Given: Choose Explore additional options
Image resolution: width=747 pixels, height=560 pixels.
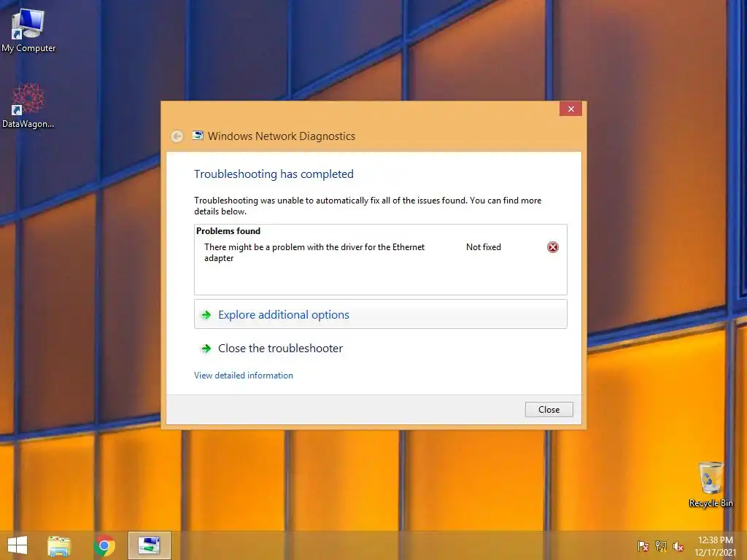Looking at the screenshot, I should 380,314.
